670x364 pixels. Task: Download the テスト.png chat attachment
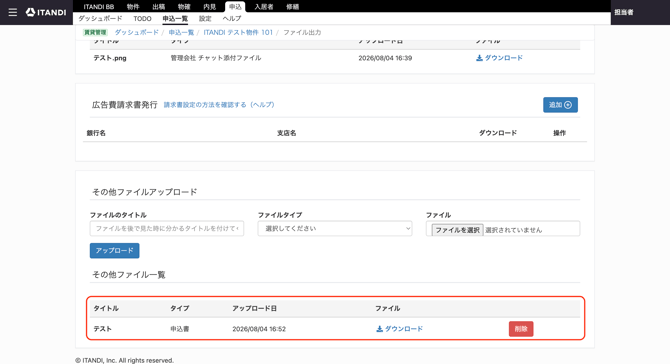pos(499,58)
